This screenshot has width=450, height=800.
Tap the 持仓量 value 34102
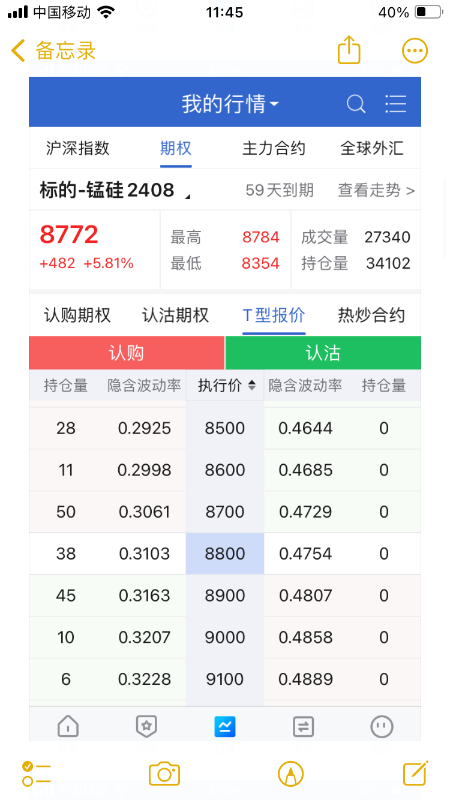point(388,263)
